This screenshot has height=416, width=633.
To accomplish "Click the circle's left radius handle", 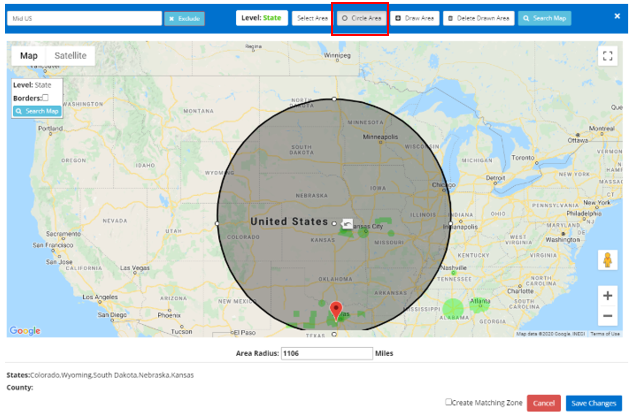I will (217, 223).
